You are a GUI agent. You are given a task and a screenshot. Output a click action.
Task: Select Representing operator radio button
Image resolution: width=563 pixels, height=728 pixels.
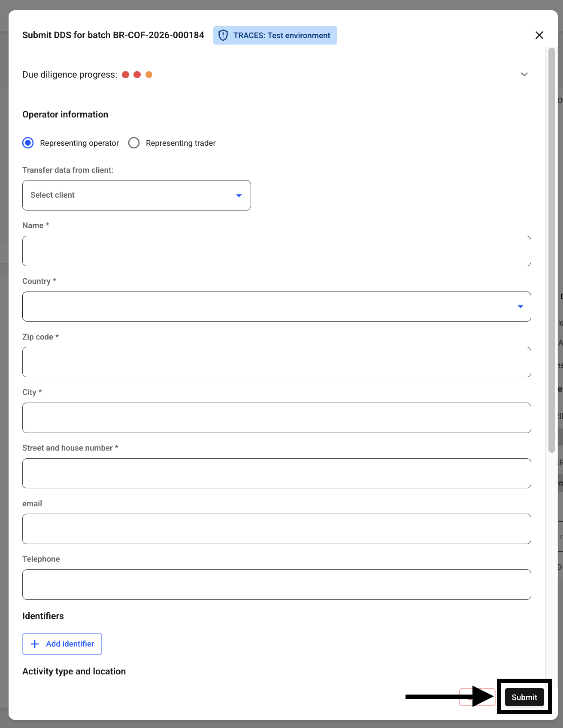(x=28, y=143)
